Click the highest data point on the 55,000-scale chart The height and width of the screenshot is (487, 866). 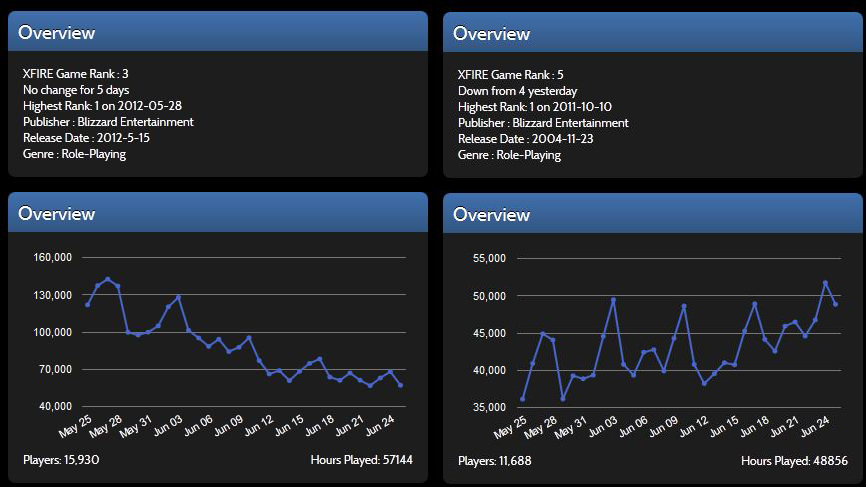coord(825,283)
